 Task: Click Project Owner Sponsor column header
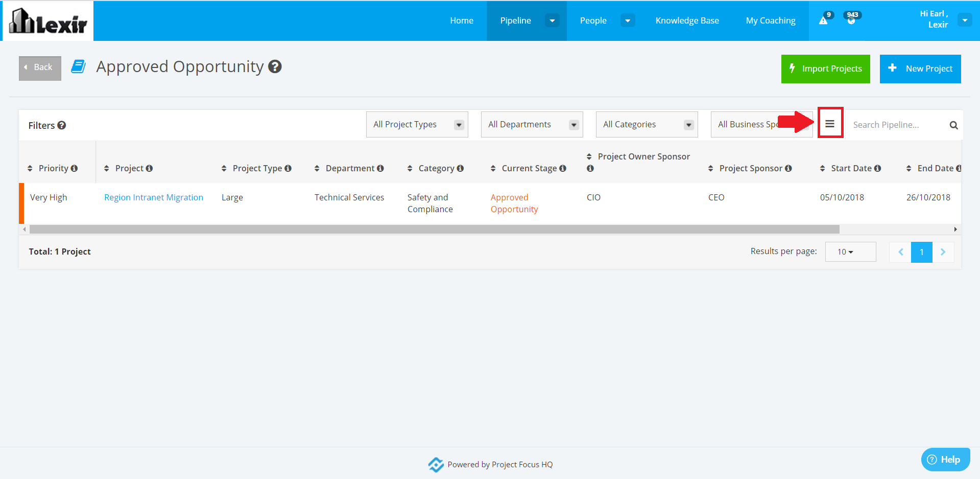pyautogui.click(x=643, y=156)
